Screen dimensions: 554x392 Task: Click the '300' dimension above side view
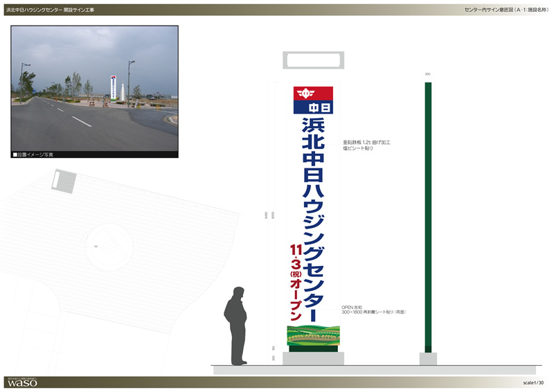tap(427, 74)
